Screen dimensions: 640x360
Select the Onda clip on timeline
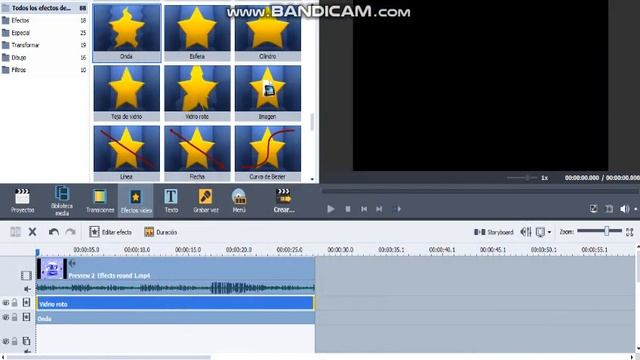pos(176,318)
